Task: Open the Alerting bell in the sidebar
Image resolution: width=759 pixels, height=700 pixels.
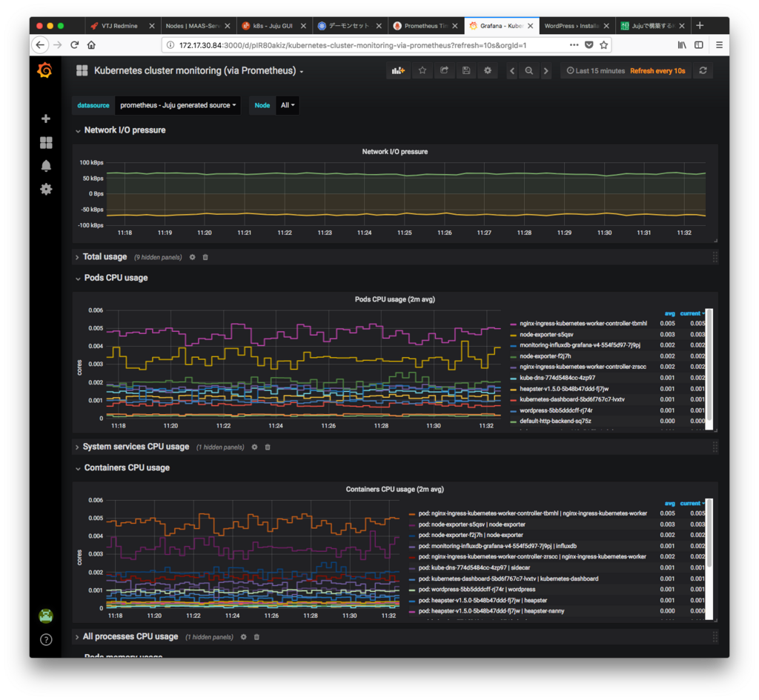Action: pyautogui.click(x=46, y=166)
